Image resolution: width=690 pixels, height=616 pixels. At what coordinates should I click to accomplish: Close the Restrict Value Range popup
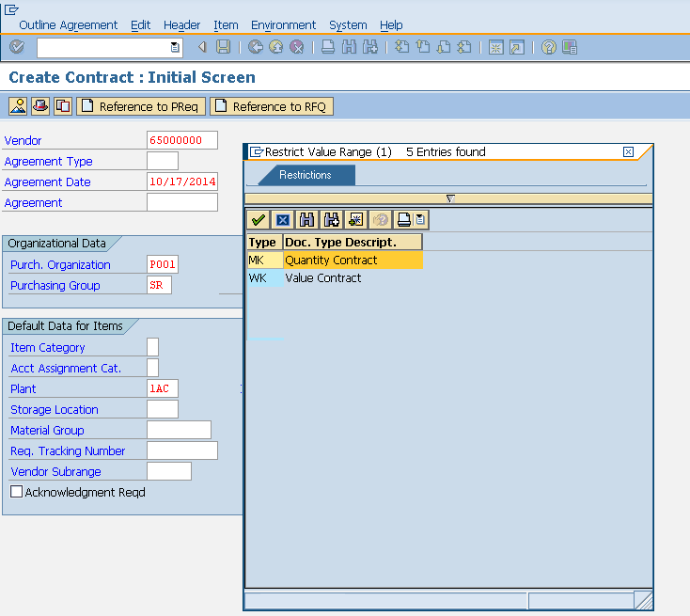click(628, 152)
